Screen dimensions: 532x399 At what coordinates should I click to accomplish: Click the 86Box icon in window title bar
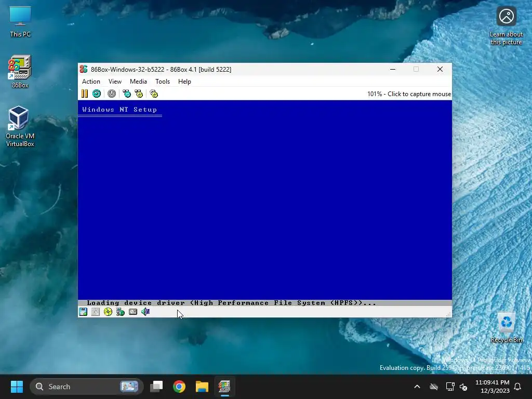coord(84,69)
